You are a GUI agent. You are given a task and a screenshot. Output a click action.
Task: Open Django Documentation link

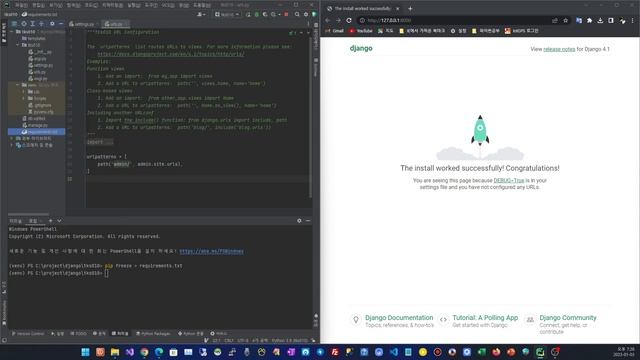[399, 318]
